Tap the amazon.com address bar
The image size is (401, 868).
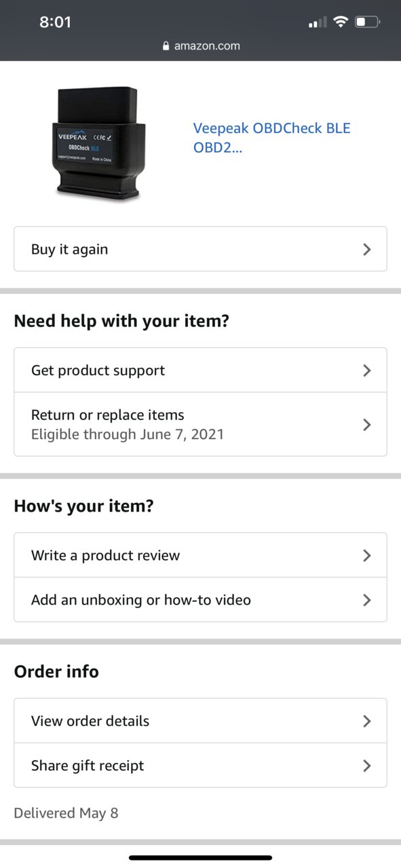(x=201, y=46)
